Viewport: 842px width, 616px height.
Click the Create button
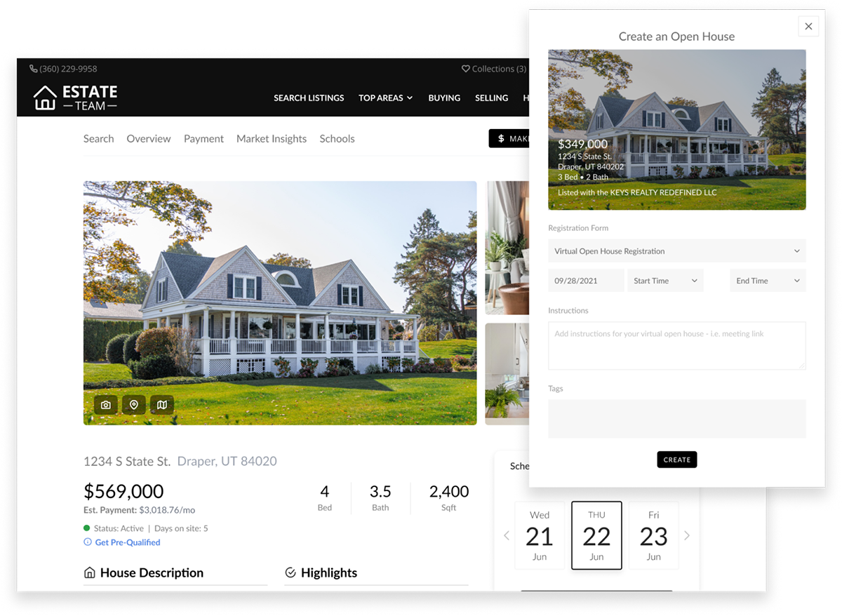tap(677, 460)
